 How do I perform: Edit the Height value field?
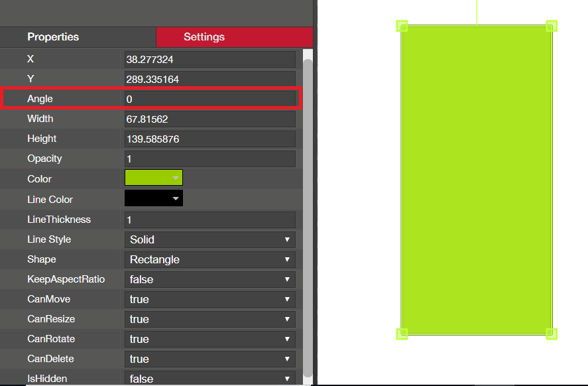coord(209,139)
